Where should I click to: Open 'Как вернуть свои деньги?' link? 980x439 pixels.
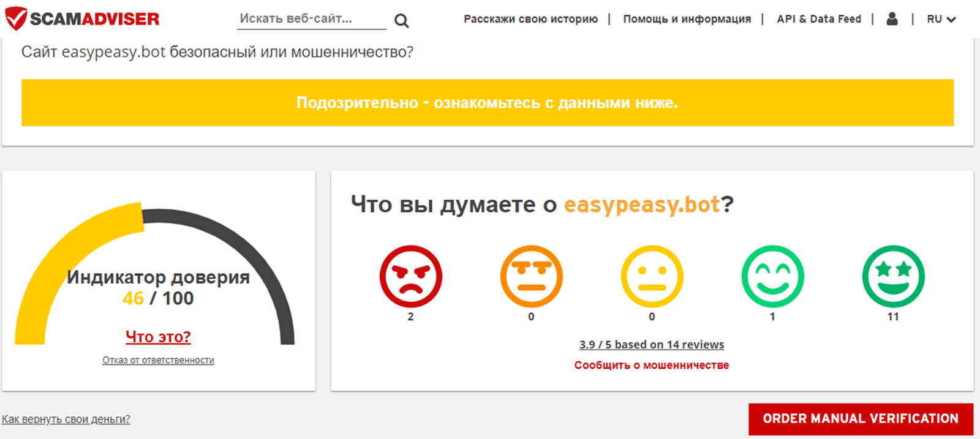[x=66, y=419]
